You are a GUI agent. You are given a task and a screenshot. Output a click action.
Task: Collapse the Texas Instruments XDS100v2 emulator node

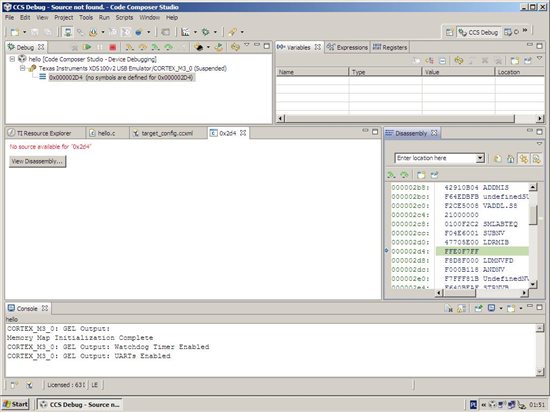point(22,68)
